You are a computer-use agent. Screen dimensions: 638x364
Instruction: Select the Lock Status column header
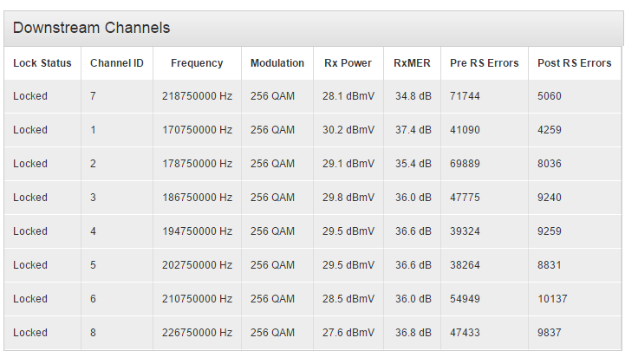tap(42, 63)
